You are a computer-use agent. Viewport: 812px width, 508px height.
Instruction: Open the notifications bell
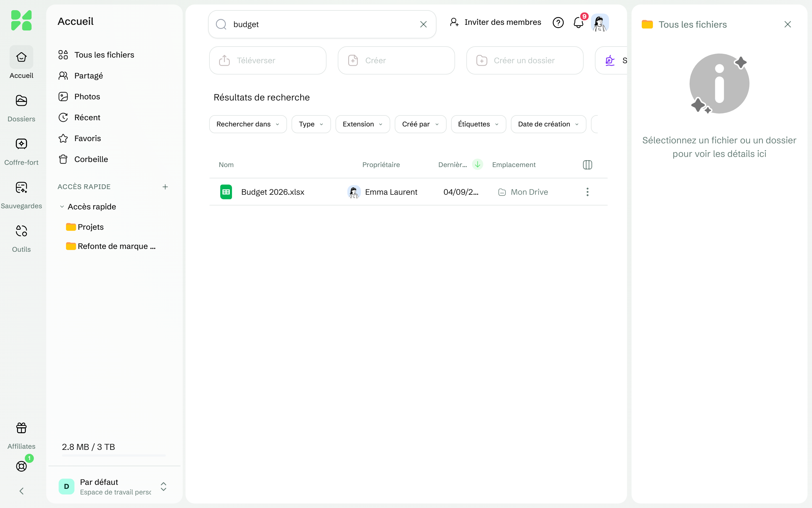(579, 23)
